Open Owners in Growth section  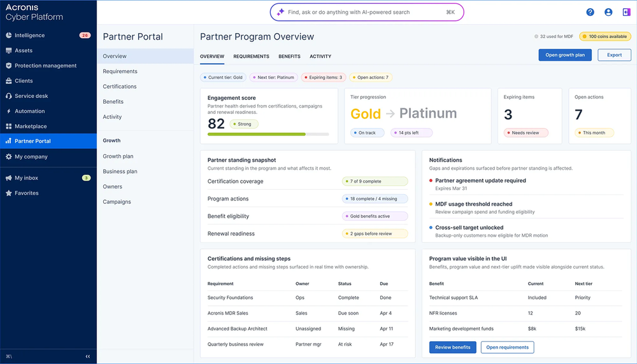(145, 186)
